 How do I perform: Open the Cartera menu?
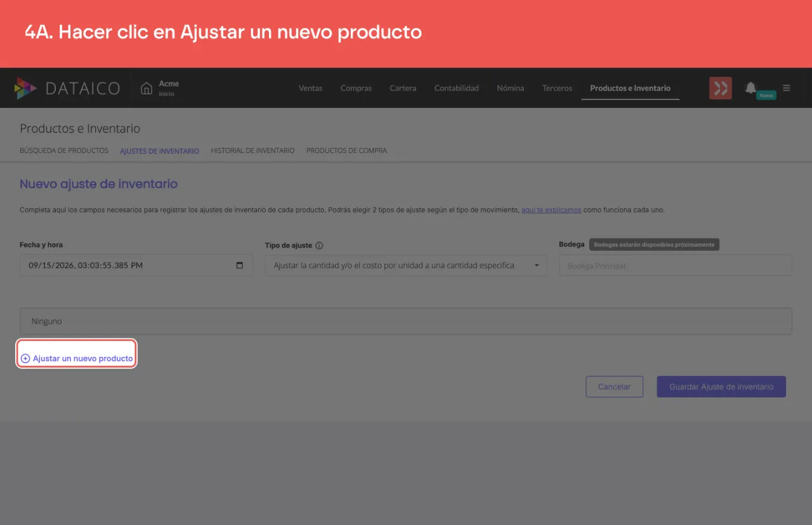coord(403,88)
